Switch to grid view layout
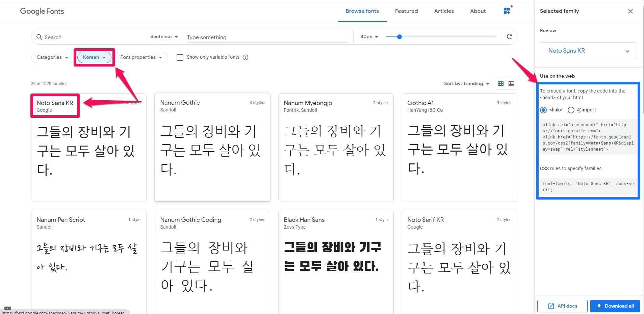This screenshot has height=314, width=644. tap(500, 84)
